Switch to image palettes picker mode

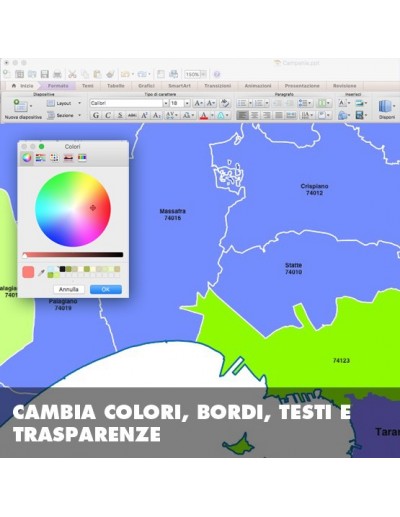(68, 158)
